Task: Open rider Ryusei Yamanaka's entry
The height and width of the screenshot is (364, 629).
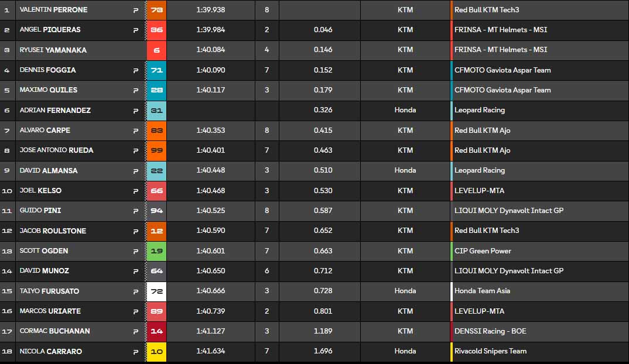Action: click(x=53, y=50)
